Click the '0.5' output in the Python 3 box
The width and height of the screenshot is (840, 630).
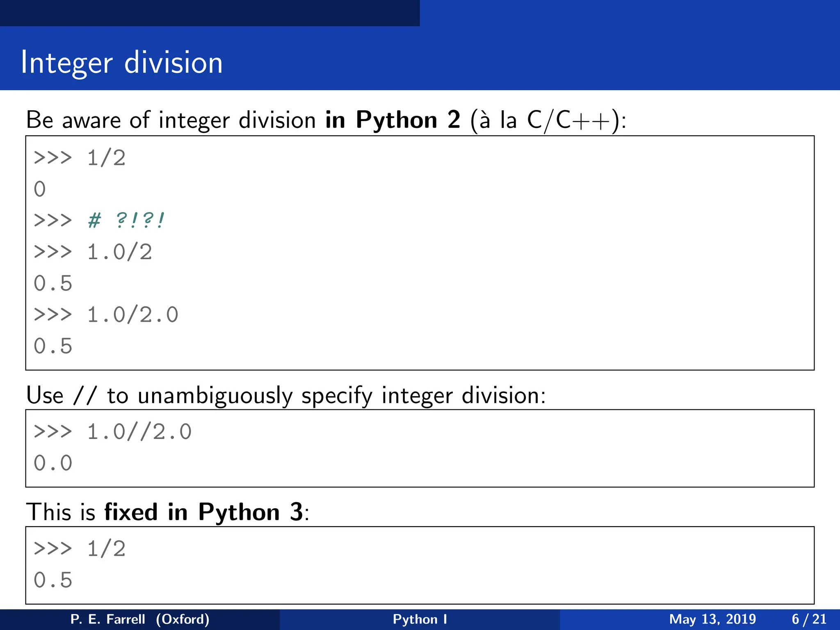(53, 580)
